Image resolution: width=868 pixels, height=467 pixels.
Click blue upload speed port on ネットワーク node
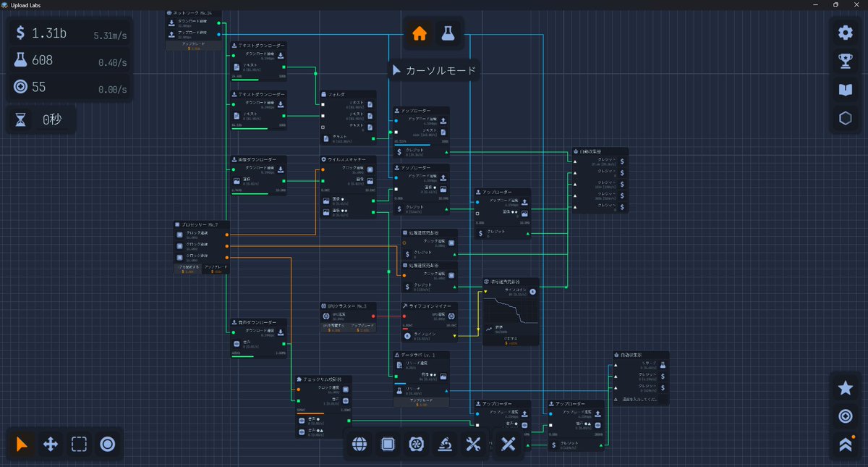218,34
